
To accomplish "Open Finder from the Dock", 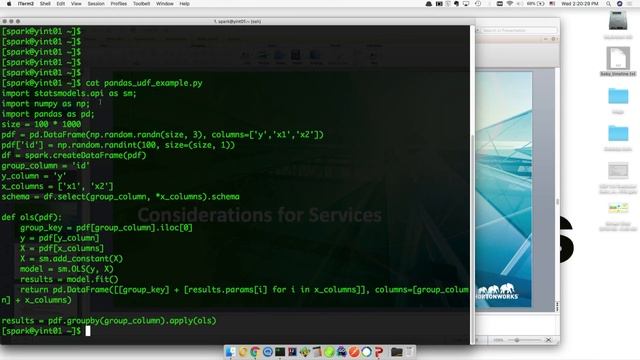I will 231,351.
